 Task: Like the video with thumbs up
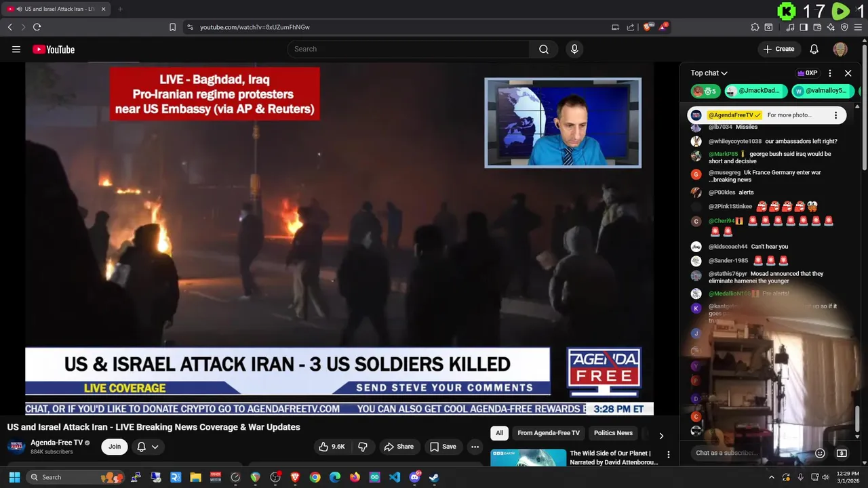pyautogui.click(x=332, y=447)
